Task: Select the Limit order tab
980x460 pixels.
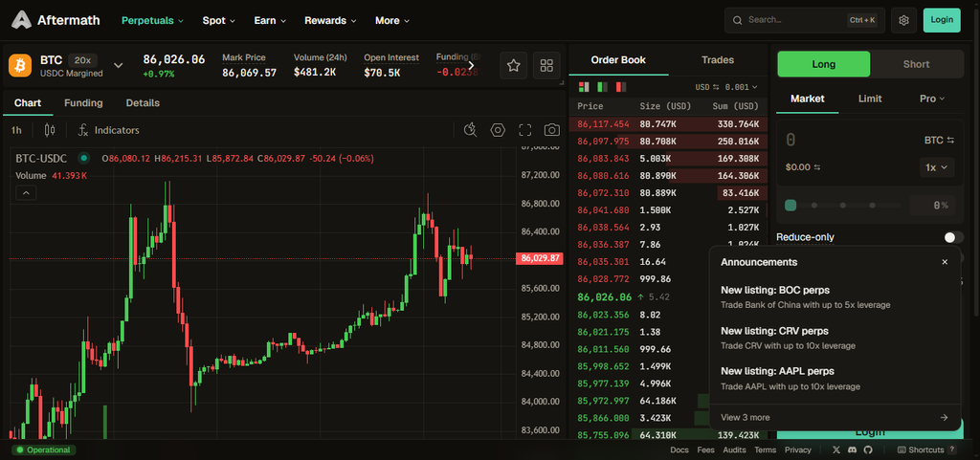Action: click(870, 99)
